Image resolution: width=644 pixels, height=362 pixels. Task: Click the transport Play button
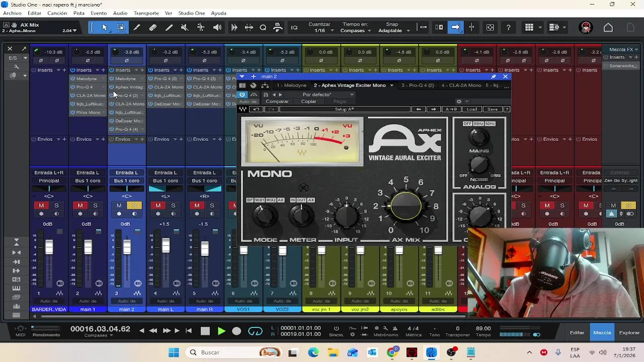[x=221, y=331]
